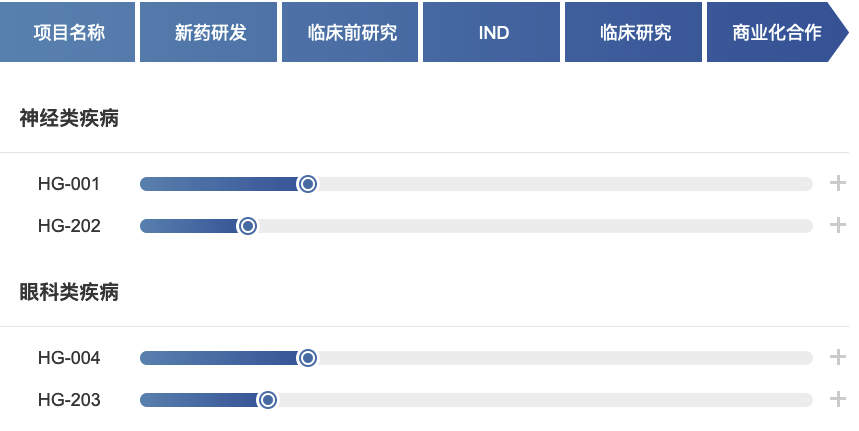Open the HG-004 project label
This screenshot has width=859, height=431.
point(69,358)
